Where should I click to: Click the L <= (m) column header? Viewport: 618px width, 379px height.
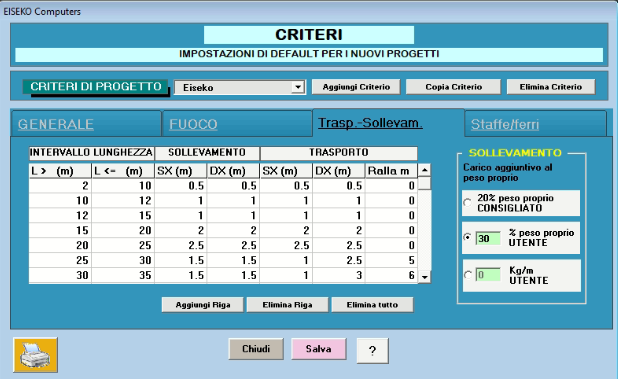pos(123,171)
